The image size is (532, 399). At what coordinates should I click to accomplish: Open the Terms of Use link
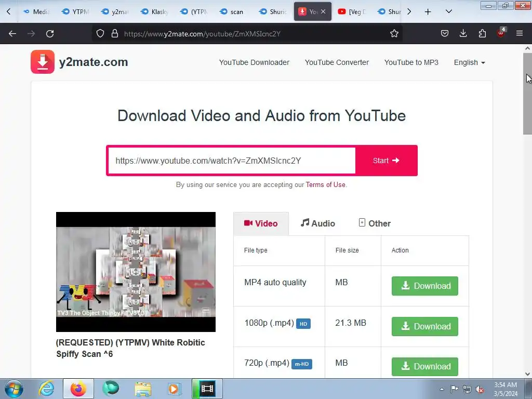point(325,184)
